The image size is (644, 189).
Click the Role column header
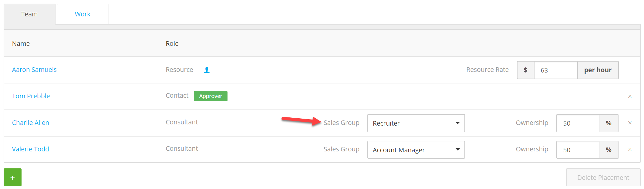pyautogui.click(x=172, y=43)
